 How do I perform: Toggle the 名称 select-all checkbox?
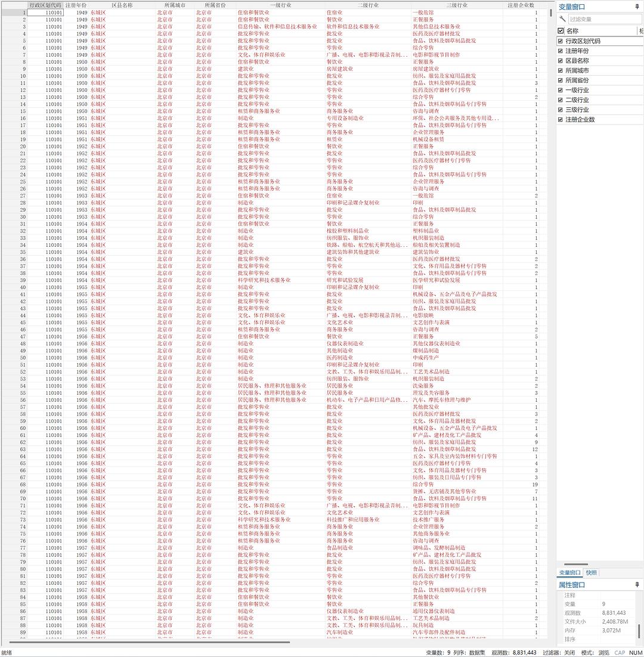561,30
